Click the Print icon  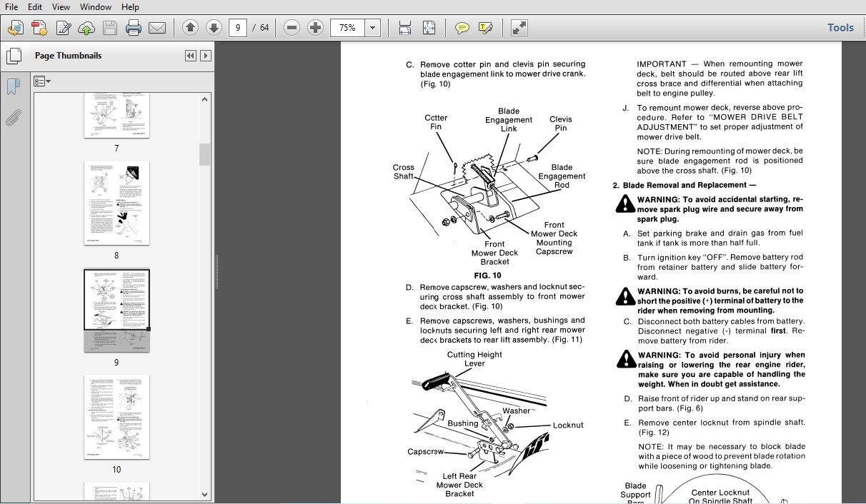point(134,28)
